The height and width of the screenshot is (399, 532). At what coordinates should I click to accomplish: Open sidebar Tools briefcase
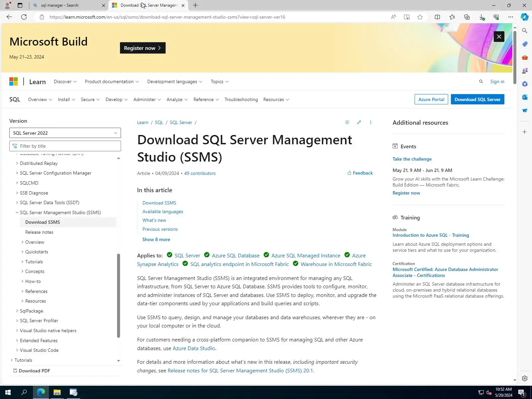(x=525, y=57)
